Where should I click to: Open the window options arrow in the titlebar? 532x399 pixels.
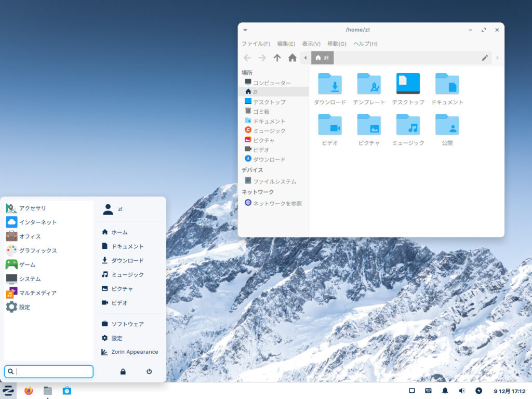(x=244, y=30)
